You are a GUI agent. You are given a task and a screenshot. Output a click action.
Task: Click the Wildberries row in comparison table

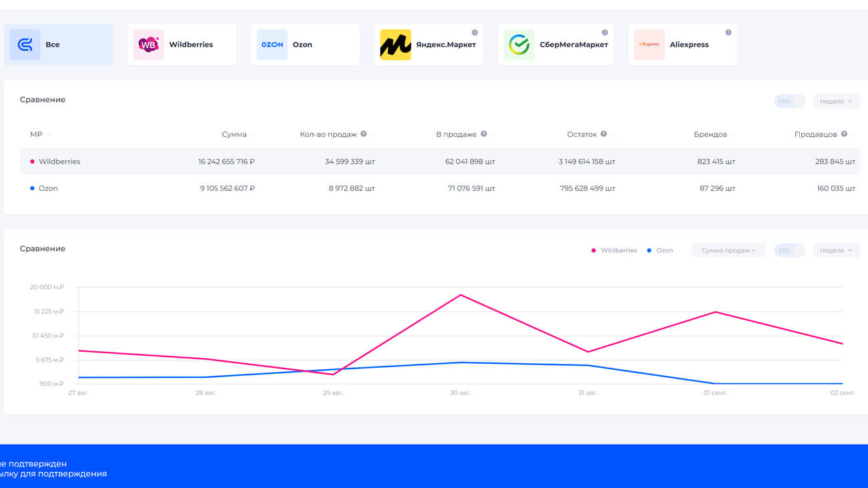pos(59,162)
